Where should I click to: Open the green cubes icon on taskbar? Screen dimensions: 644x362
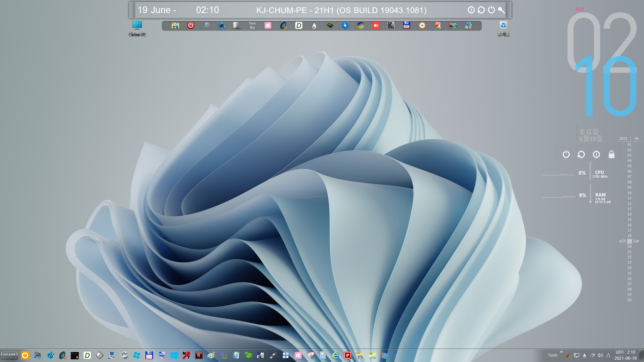[x=248, y=355]
